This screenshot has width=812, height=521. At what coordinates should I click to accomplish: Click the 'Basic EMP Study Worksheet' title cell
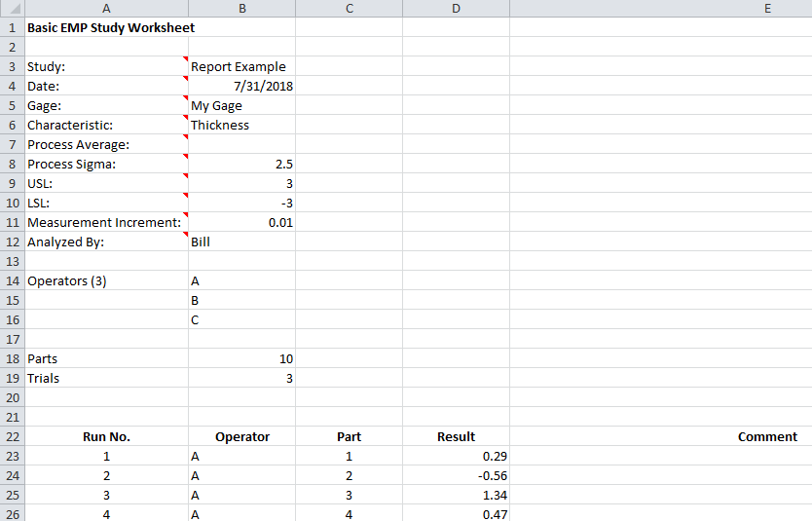coord(107,27)
